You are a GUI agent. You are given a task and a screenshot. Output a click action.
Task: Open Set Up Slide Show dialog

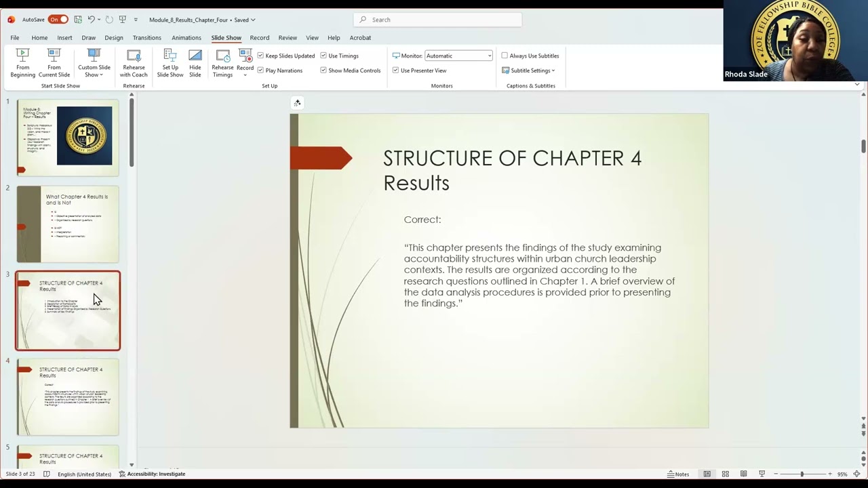[x=170, y=63]
